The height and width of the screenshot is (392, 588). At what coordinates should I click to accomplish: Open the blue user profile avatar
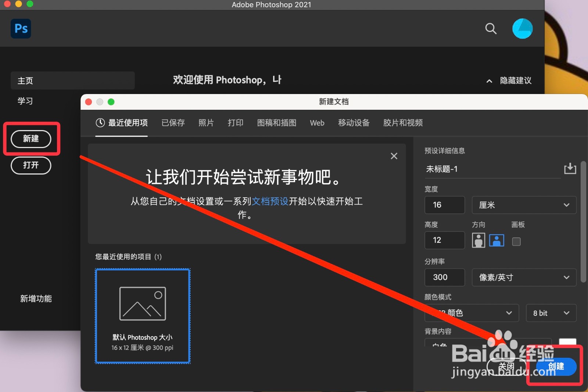(x=522, y=29)
